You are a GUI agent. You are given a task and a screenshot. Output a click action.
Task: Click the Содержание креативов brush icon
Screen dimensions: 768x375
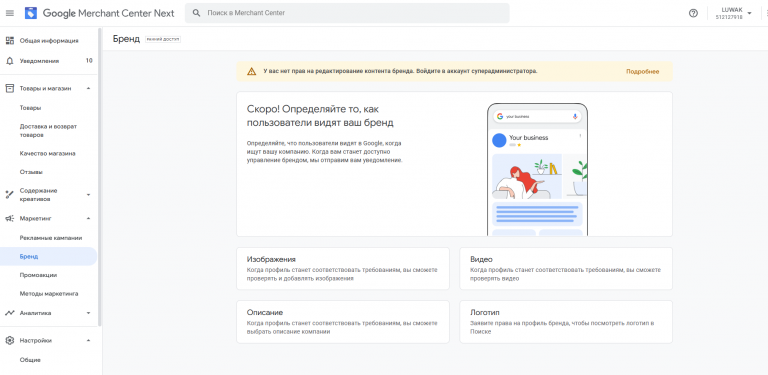tap(10, 195)
